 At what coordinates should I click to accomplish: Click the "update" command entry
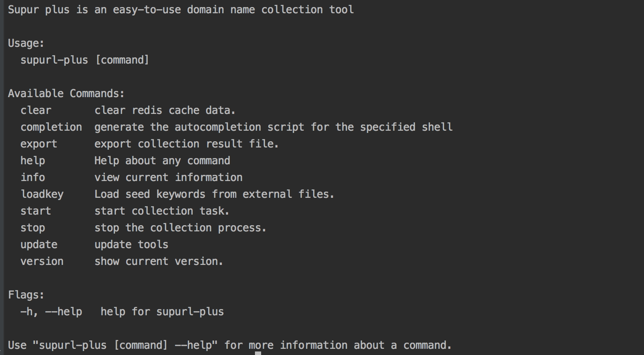(39, 245)
